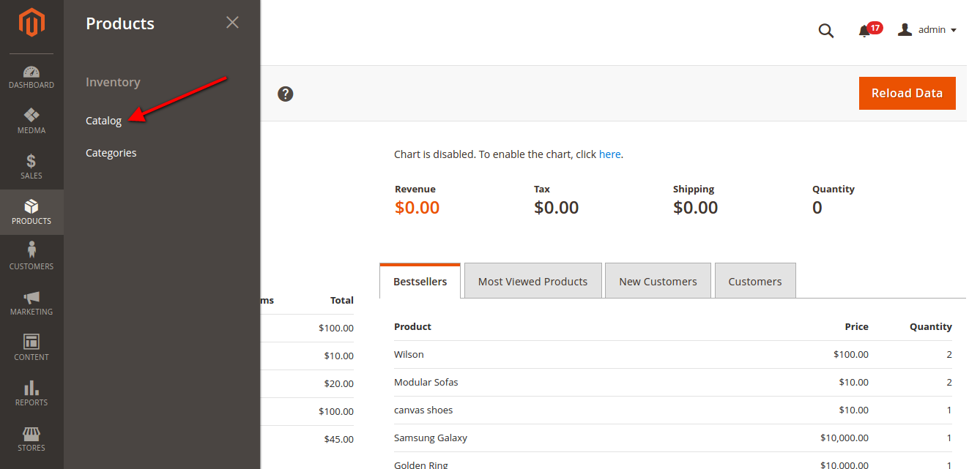Select the Media sidebar icon
This screenshot has width=980, height=469.
click(31, 121)
